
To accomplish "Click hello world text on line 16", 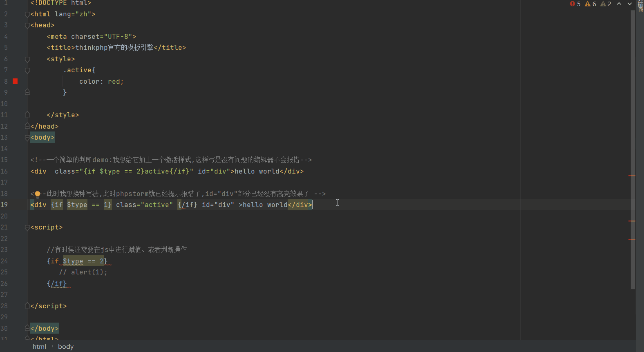I will tap(257, 172).
